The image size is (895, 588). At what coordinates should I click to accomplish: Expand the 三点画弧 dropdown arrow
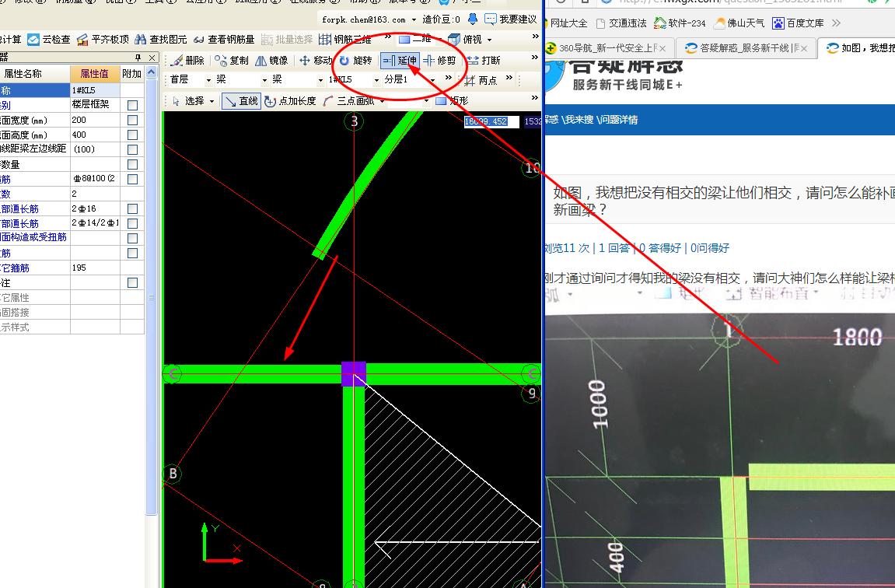pos(382,101)
